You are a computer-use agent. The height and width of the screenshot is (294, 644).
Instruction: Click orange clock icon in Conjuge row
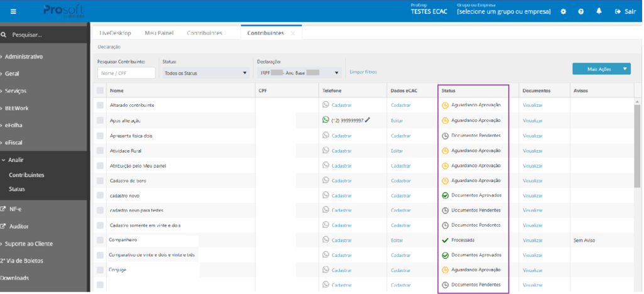tap(445, 270)
